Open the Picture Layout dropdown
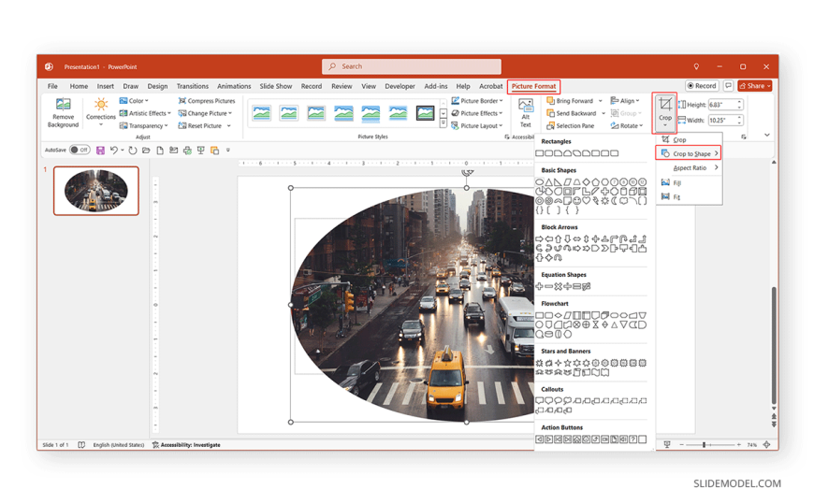The width and height of the screenshot is (814, 504). point(477,125)
